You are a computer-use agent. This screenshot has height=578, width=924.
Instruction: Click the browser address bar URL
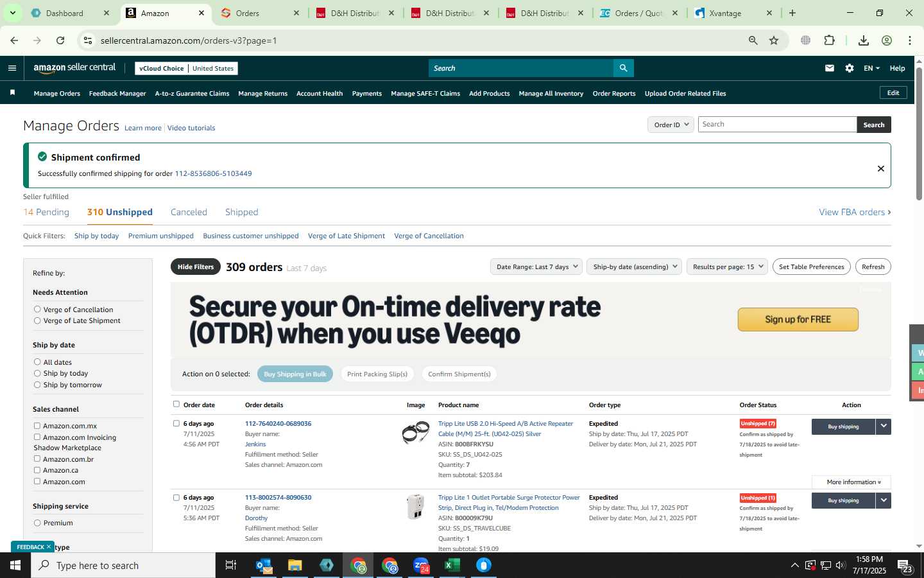pyautogui.click(x=189, y=40)
